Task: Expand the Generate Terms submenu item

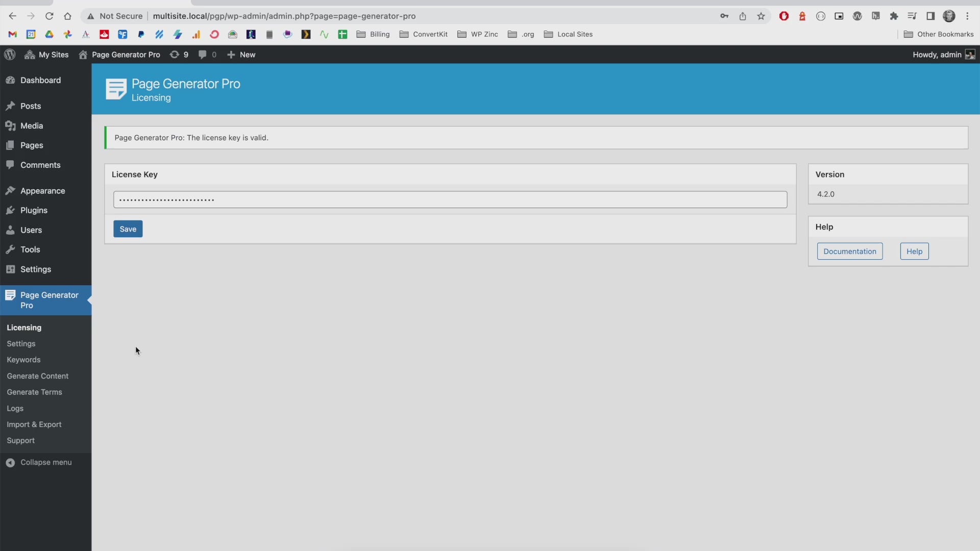Action: click(34, 391)
